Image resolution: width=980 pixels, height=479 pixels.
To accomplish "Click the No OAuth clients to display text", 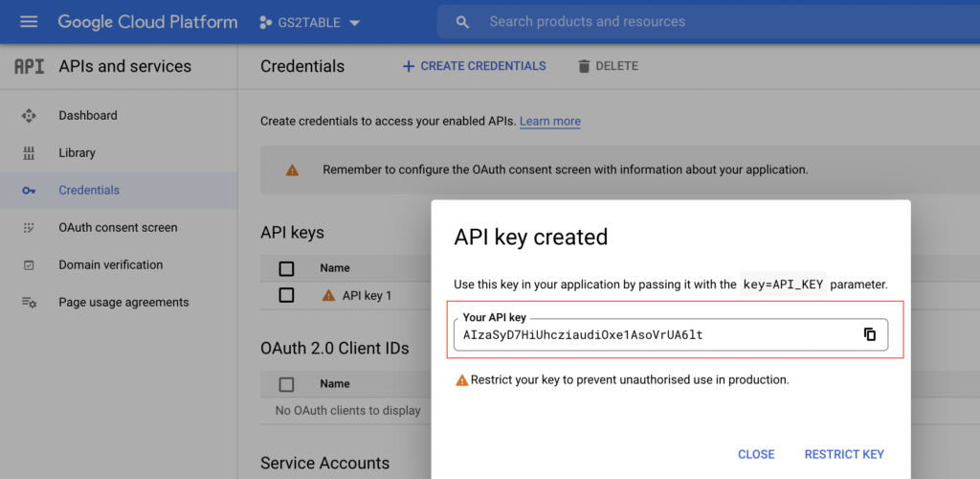I will 348,411.
